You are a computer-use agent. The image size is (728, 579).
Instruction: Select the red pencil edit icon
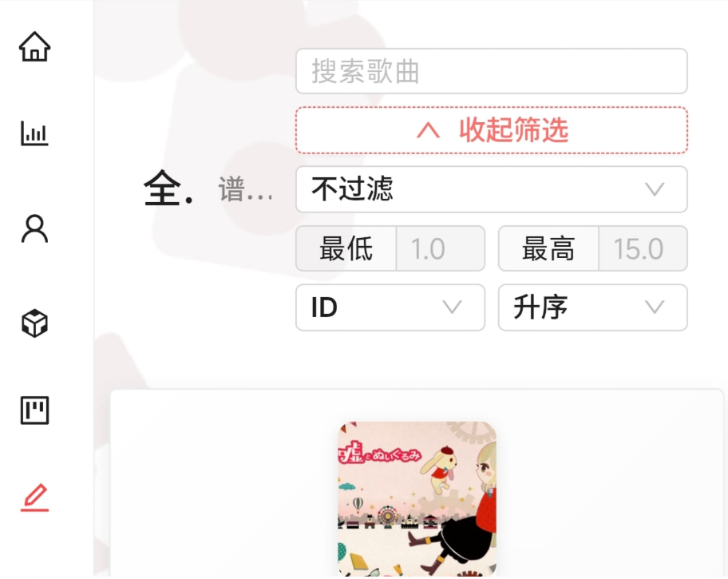[x=35, y=498]
